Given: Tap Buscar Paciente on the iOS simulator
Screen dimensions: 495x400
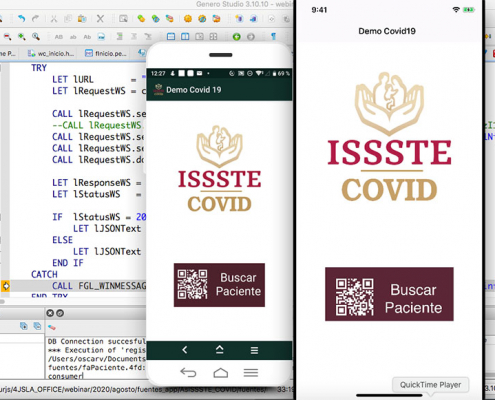Looking at the screenshot, I should [x=389, y=294].
